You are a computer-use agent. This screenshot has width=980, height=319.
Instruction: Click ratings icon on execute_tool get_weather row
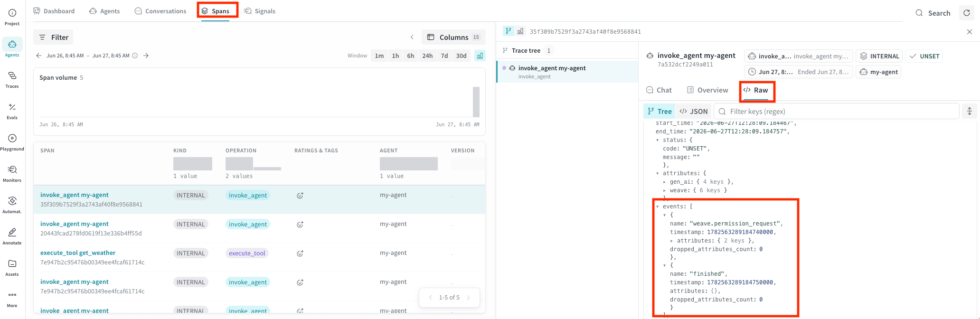tap(300, 253)
